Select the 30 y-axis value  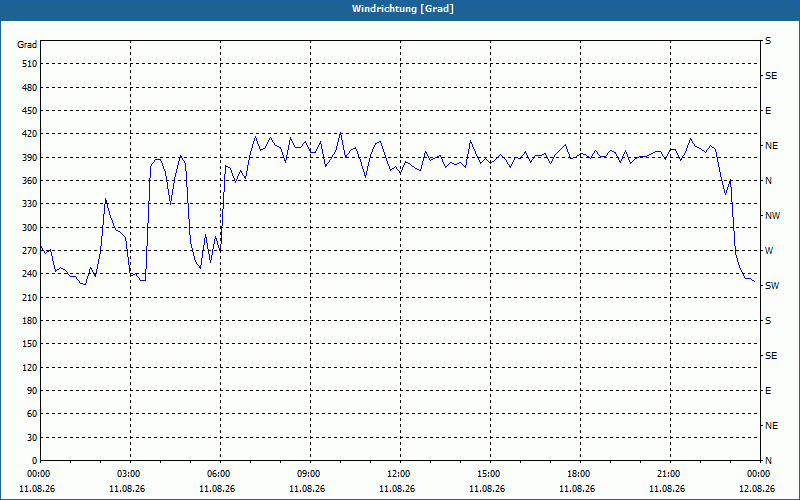pyautogui.click(x=32, y=438)
